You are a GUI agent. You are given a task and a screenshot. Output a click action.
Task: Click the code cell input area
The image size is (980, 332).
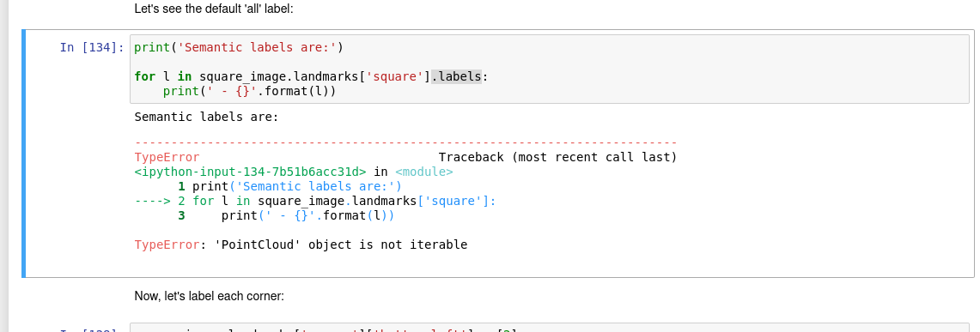click(x=550, y=69)
